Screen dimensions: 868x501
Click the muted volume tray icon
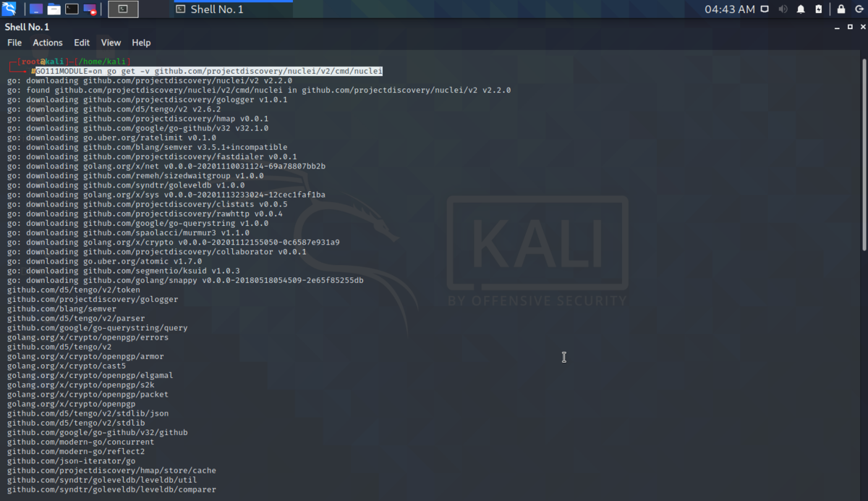[783, 9]
